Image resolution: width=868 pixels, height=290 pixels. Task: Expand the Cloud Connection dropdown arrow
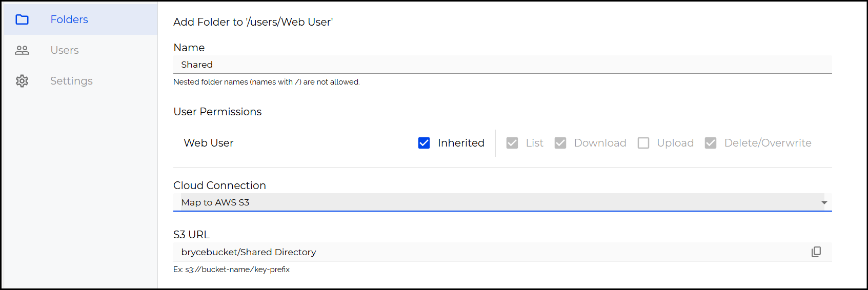824,202
